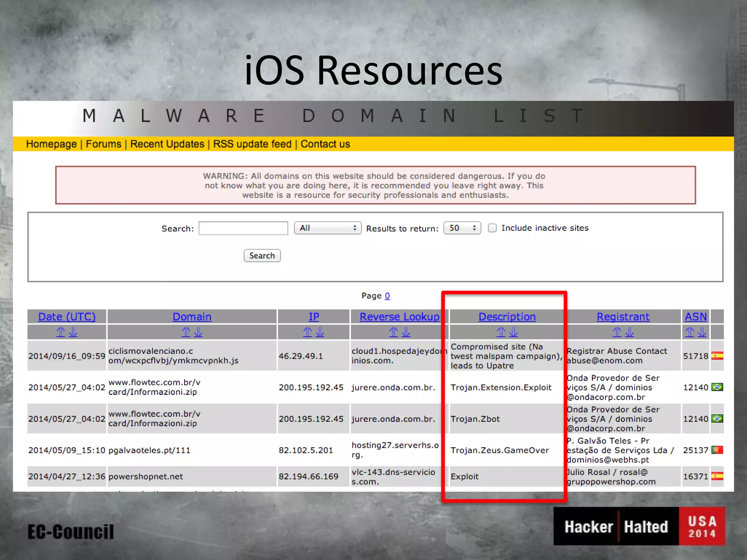747x560 pixels.
Task: Sort ASN column descending arrow
Action: tap(702, 332)
